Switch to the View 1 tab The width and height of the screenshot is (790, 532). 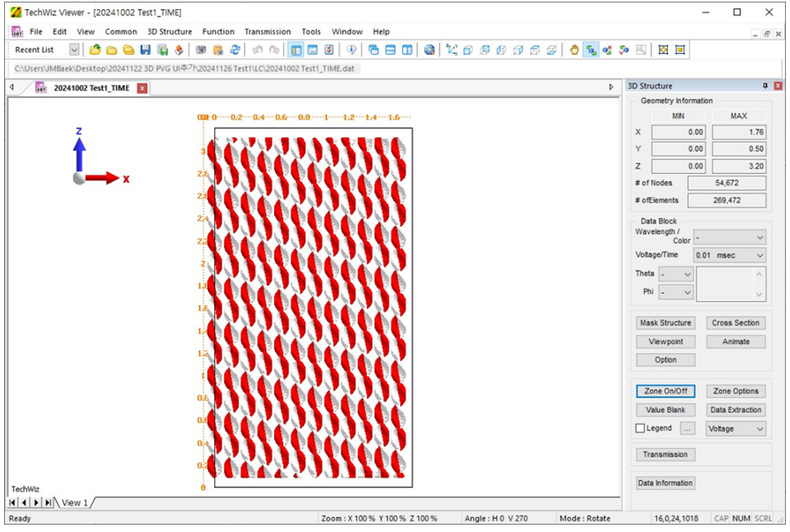(75, 502)
